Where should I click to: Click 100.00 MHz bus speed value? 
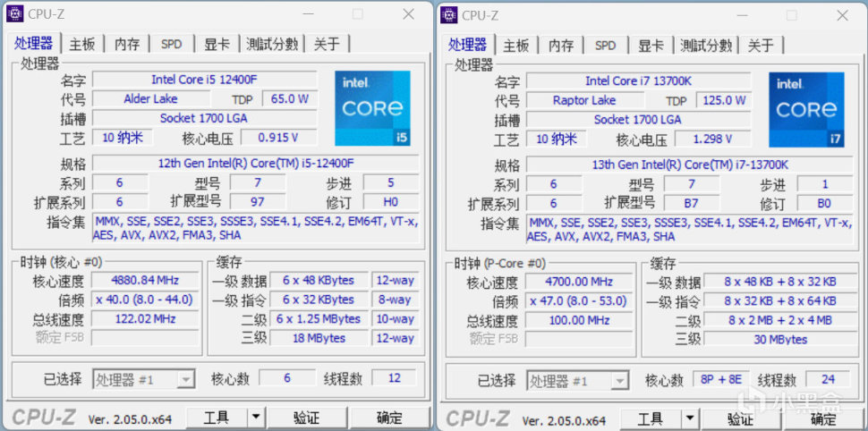(x=579, y=320)
